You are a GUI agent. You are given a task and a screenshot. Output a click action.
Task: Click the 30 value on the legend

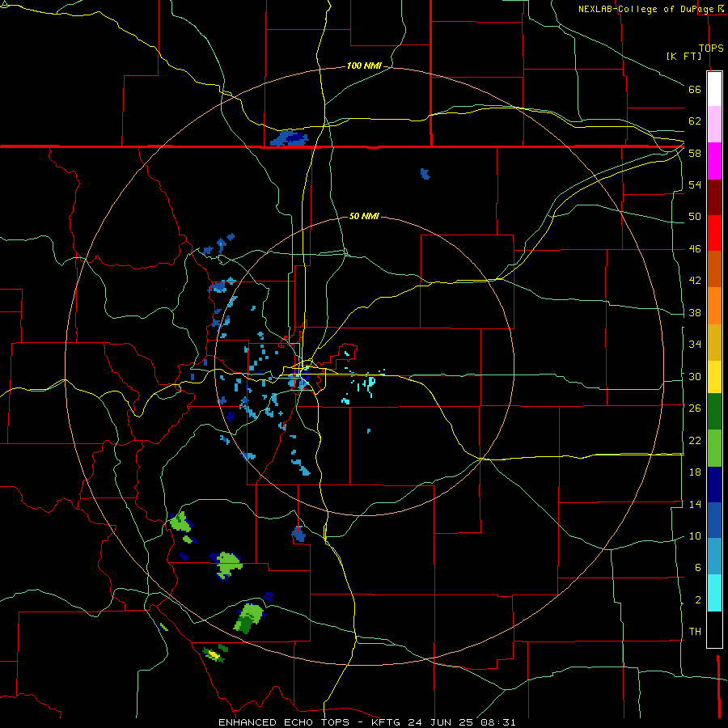point(695,376)
